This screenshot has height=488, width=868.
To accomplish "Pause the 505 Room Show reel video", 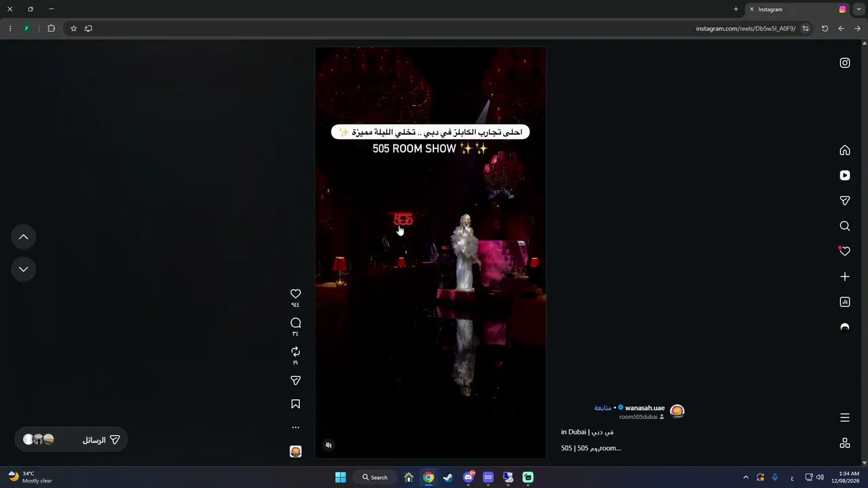I will click(431, 252).
